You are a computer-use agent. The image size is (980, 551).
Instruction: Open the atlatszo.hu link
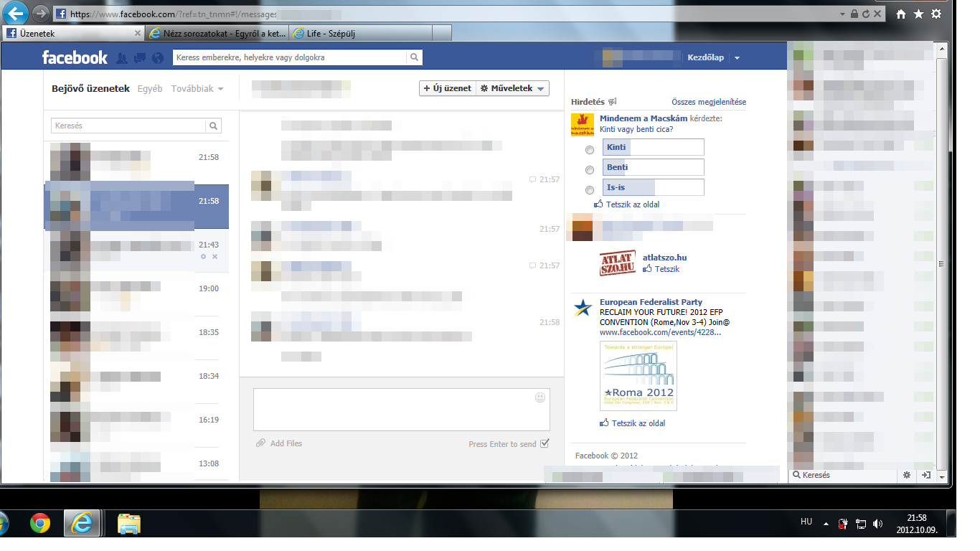tap(664, 258)
